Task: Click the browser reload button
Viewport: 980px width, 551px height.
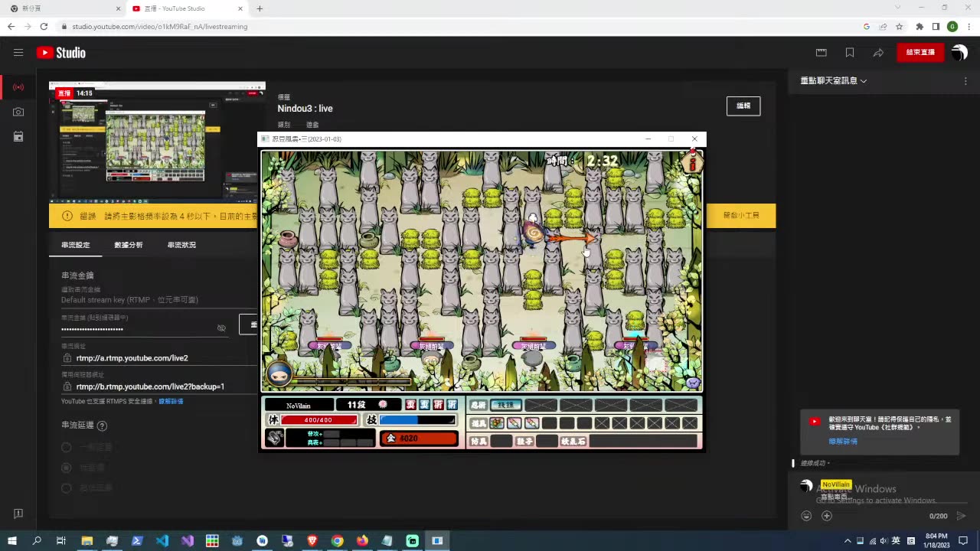Action: pos(44,26)
